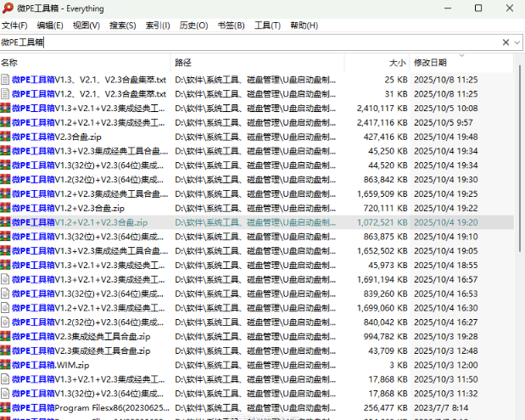The width and height of the screenshot is (525, 420).
Task: Click the zip icon beside 微PE工具箱.WIM.zip
Action: [x=5, y=365]
